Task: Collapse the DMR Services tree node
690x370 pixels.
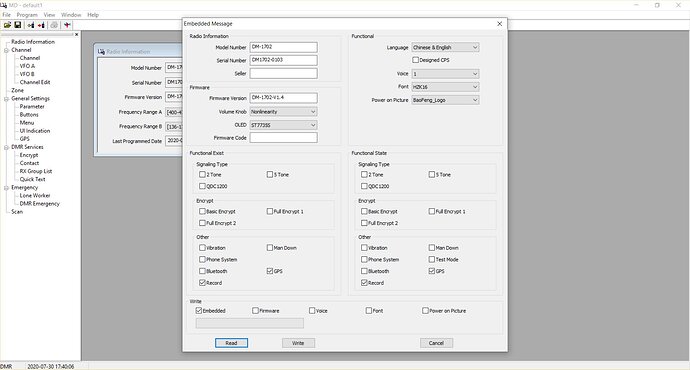Action: (7, 147)
